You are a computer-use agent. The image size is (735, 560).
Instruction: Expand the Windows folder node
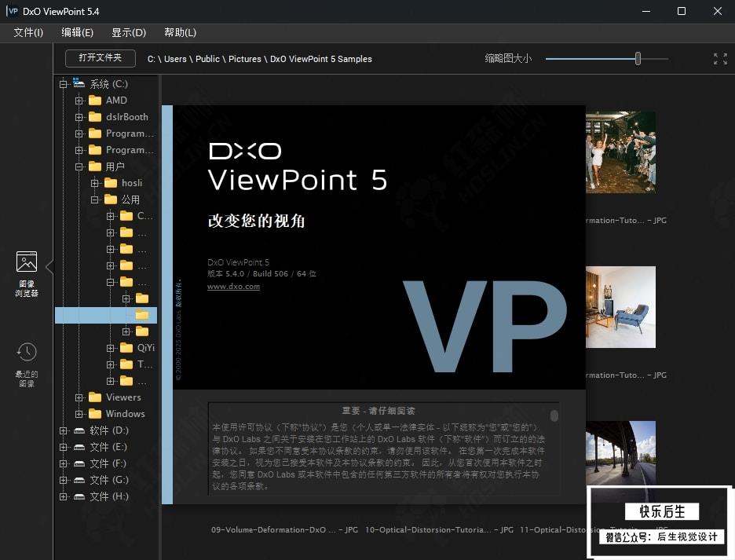coord(79,414)
